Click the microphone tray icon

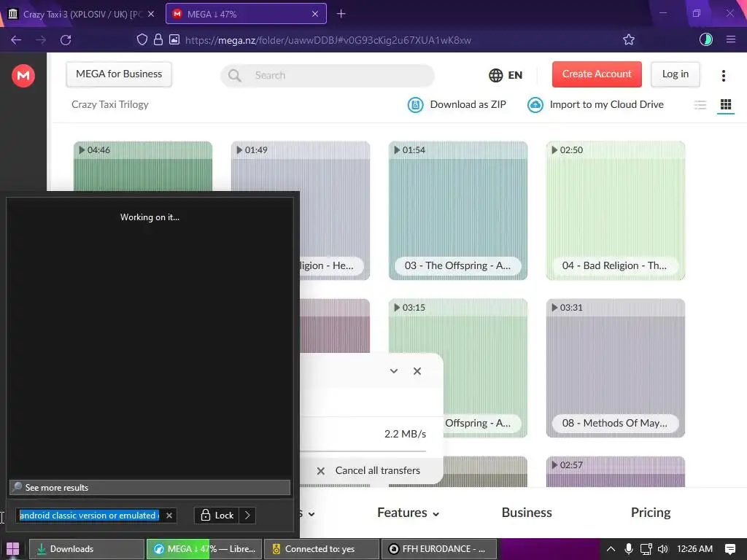click(628, 549)
